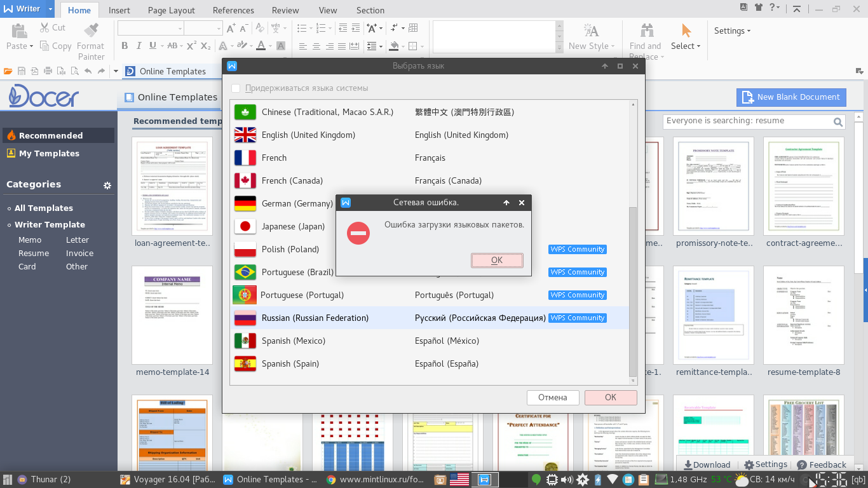Click the Wi-Fi network tray icon
The height and width of the screenshot is (488, 868).
coord(612,480)
